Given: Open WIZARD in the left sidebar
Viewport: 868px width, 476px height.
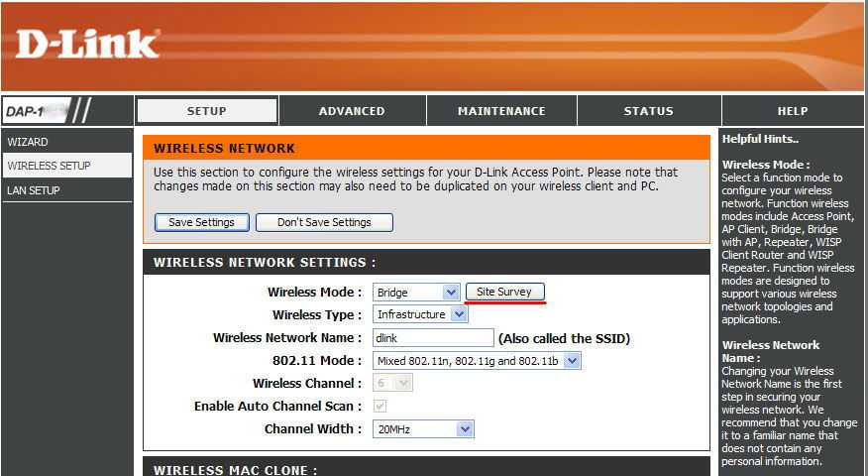Looking at the screenshot, I should point(28,142).
